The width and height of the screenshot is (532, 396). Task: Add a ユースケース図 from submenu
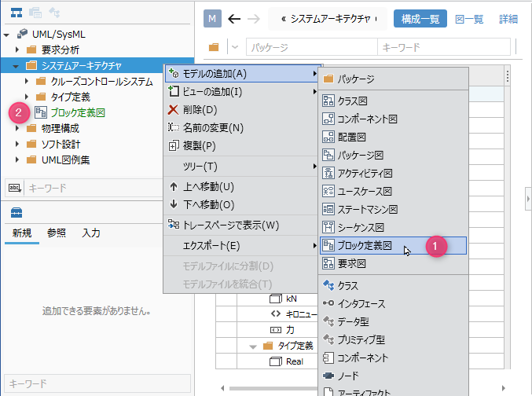click(394, 191)
